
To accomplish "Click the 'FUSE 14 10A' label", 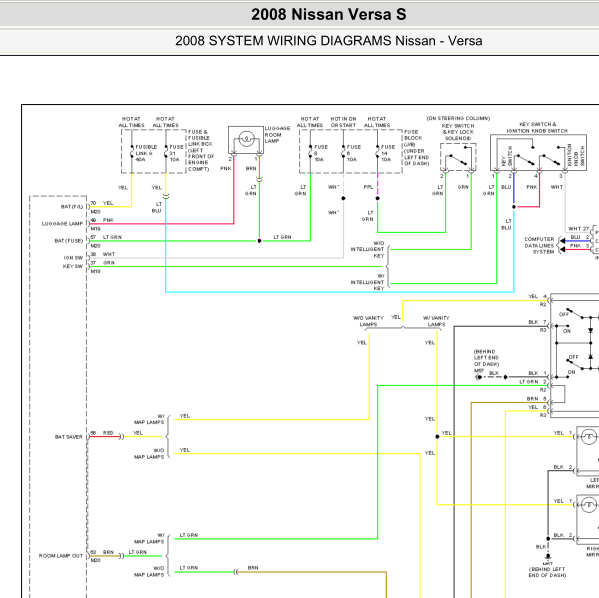I will (x=388, y=153).
